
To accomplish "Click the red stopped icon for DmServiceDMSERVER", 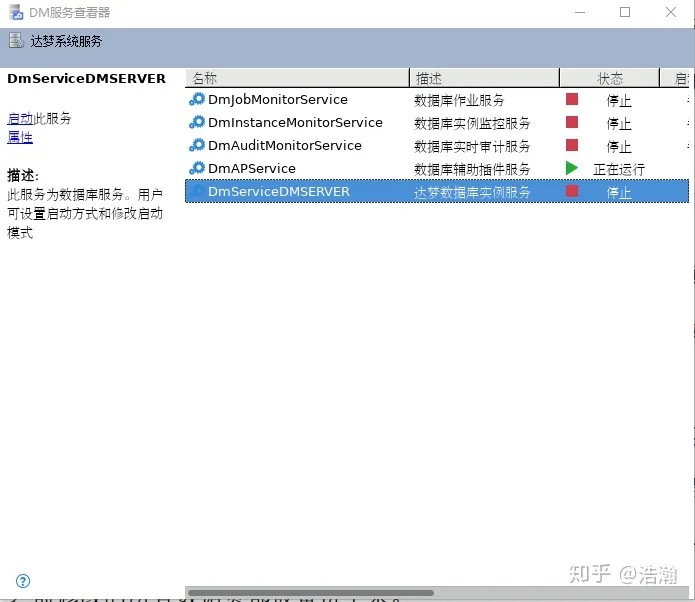I will [x=572, y=191].
